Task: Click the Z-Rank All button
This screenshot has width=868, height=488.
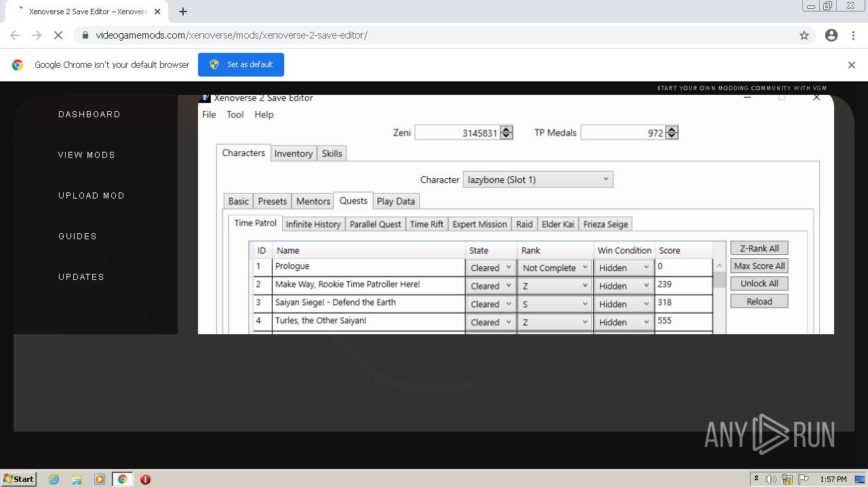Action: tap(759, 248)
